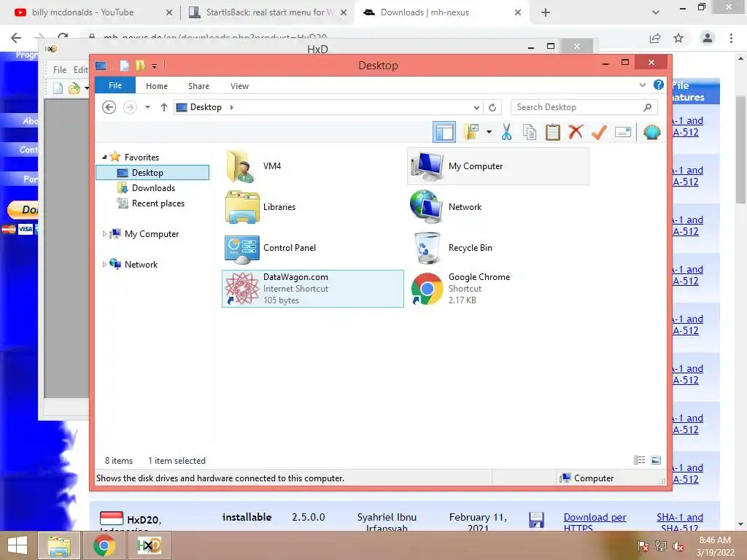The height and width of the screenshot is (560, 747).
Task: Open the Chrome profile avatar
Action: pos(708,38)
